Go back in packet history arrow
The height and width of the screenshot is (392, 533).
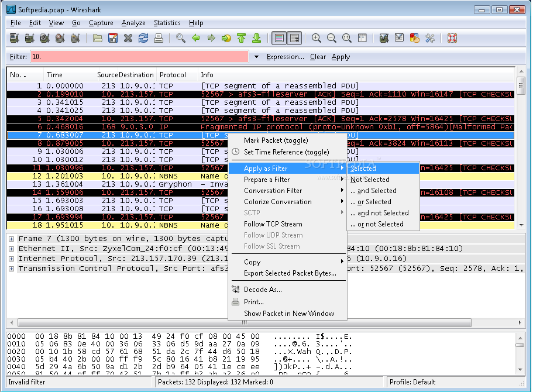point(196,38)
